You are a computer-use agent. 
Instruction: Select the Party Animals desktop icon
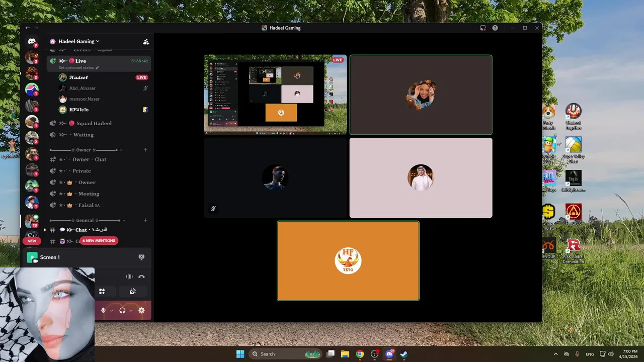click(x=548, y=117)
